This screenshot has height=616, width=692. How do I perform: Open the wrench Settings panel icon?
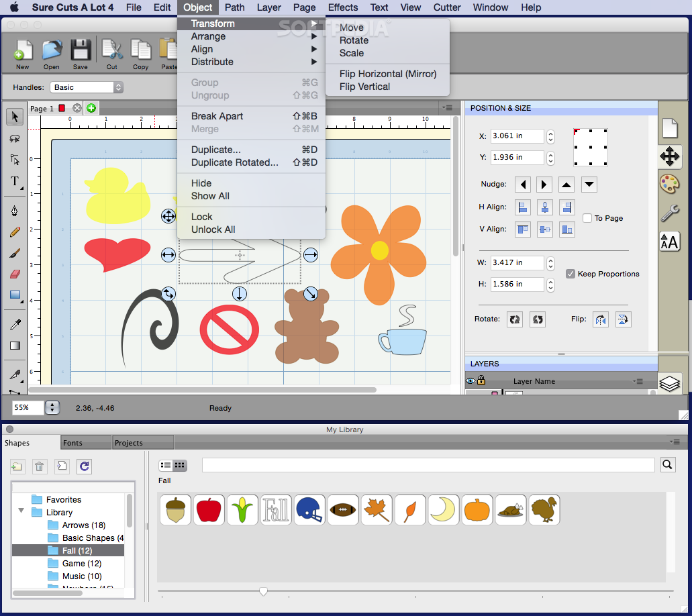pyautogui.click(x=669, y=213)
